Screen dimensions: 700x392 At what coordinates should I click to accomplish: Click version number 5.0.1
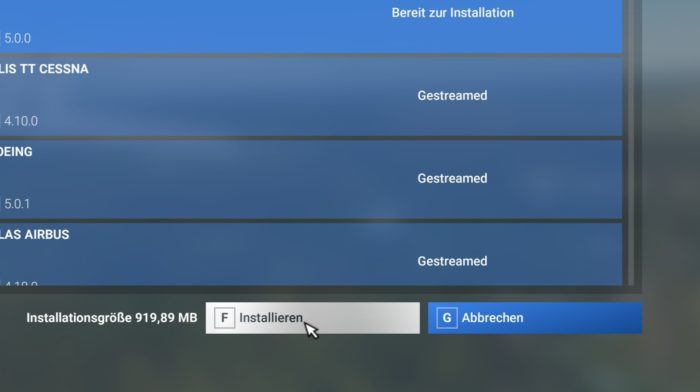(x=17, y=204)
